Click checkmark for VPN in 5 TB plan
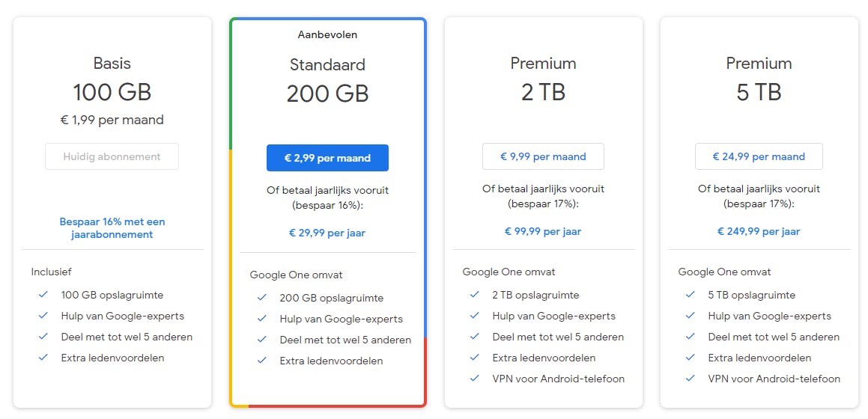 pyautogui.click(x=691, y=379)
